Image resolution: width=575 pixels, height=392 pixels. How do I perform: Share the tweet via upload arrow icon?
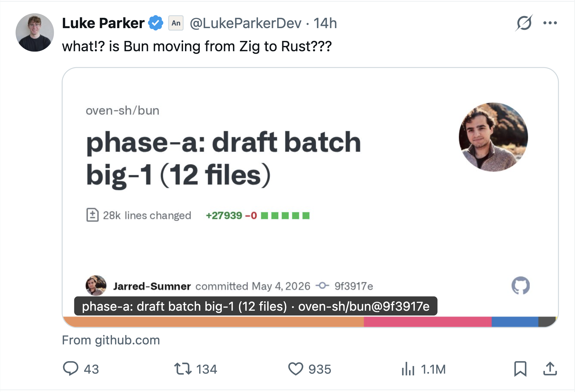coord(550,369)
